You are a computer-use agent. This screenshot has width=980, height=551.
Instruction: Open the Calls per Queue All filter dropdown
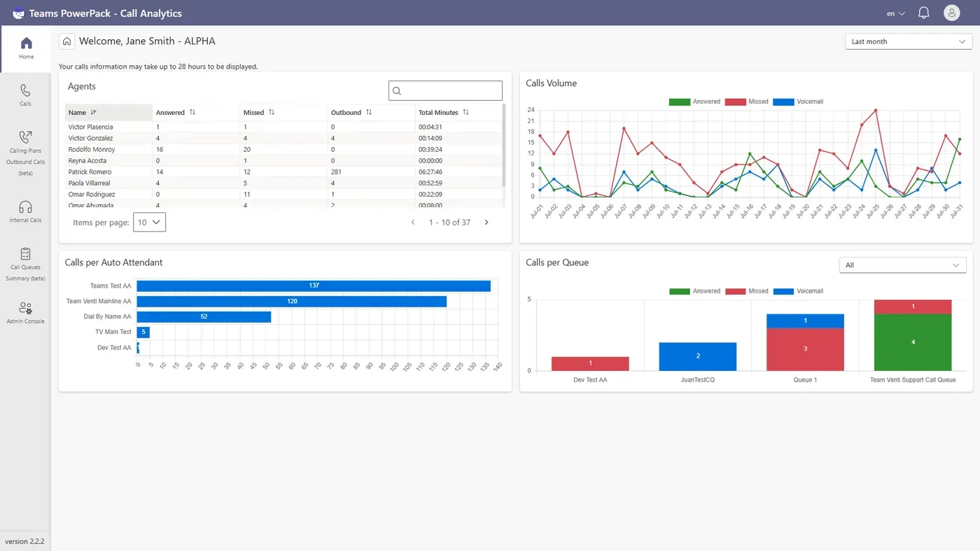coord(902,265)
